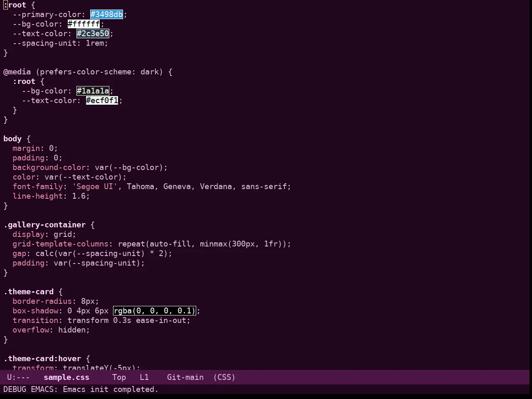Click 'transition: transform 0.3s ease-in-out;' line
The height and width of the screenshot is (399, 532).
click(x=102, y=320)
